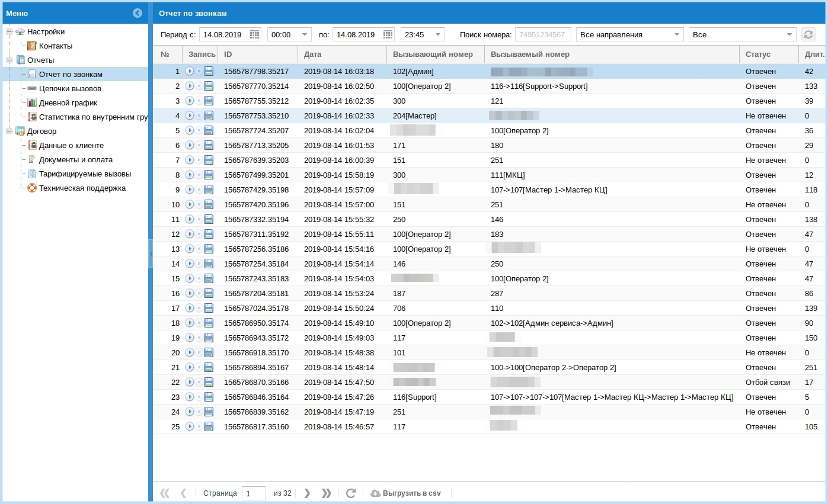
Task: Go to next page arrow
Action: 307,493
